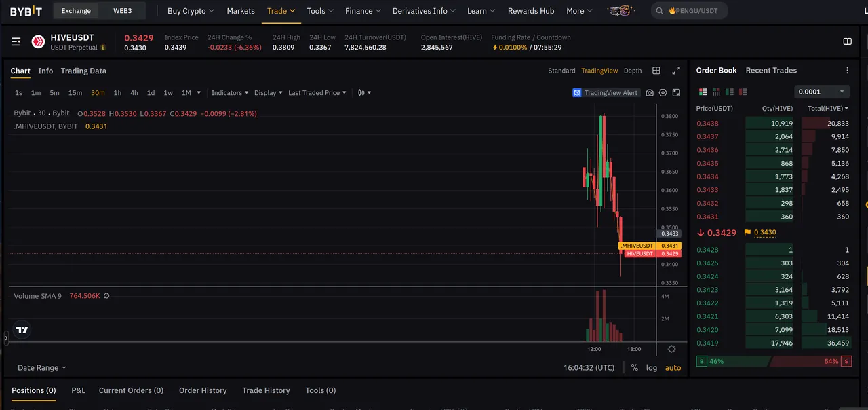Image resolution: width=868 pixels, height=410 pixels.
Task: Select the TradingView chart view
Action: tap(599, 71)
